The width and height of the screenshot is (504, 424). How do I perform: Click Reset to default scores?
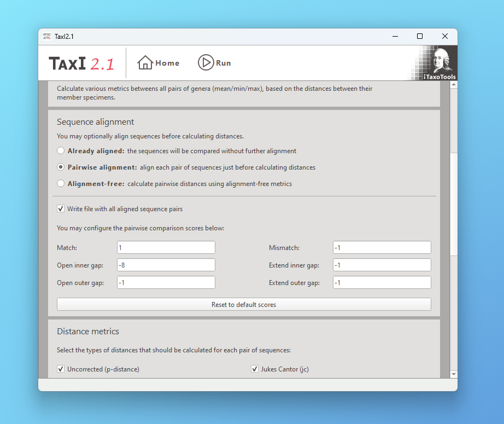point(244,304)
